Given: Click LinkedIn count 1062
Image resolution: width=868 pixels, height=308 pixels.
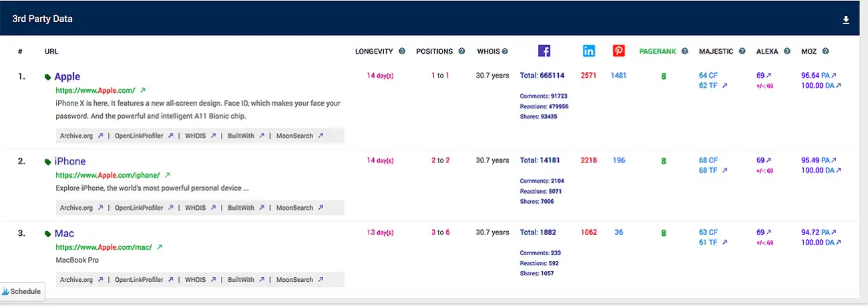Looking at the screenshot, I should [x=589, y=233].
